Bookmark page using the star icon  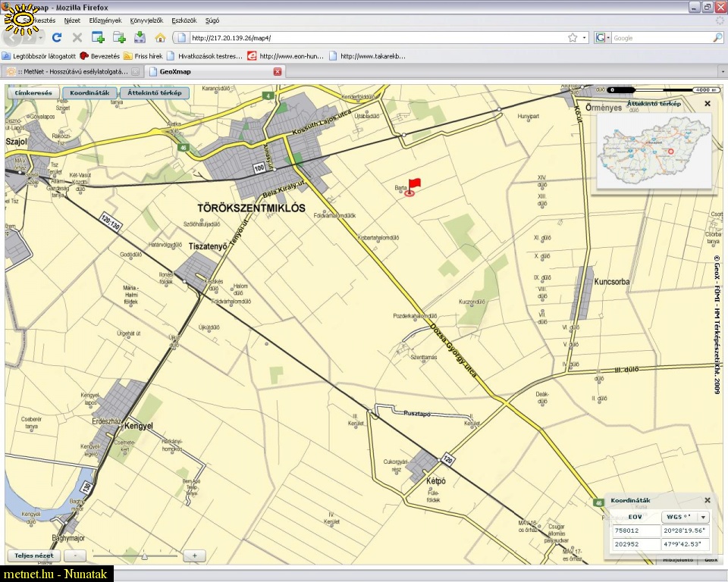pyautogui.click(x=573, y=37)
